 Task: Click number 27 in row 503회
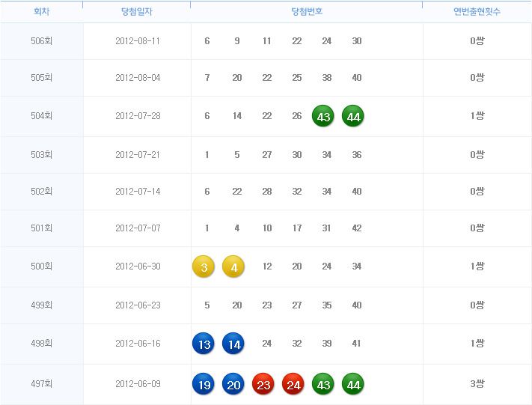pyautogui.click(x=267, y=155)
